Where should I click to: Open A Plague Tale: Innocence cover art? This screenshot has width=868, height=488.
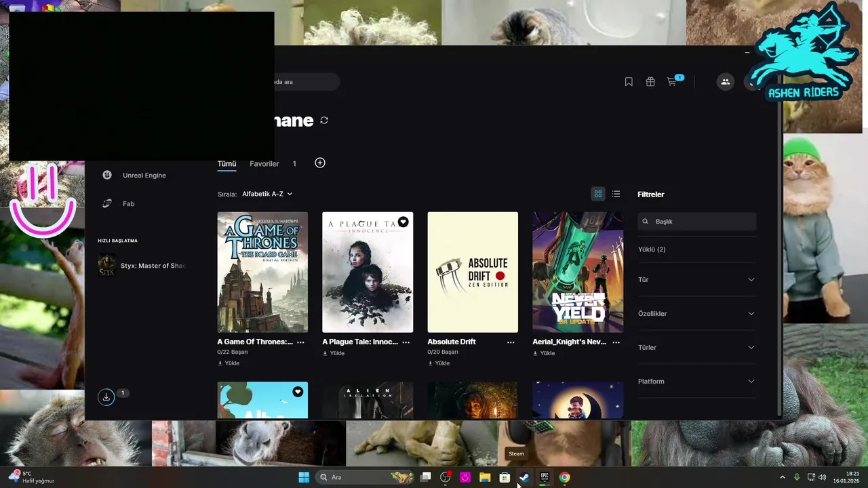coord(368,272)
